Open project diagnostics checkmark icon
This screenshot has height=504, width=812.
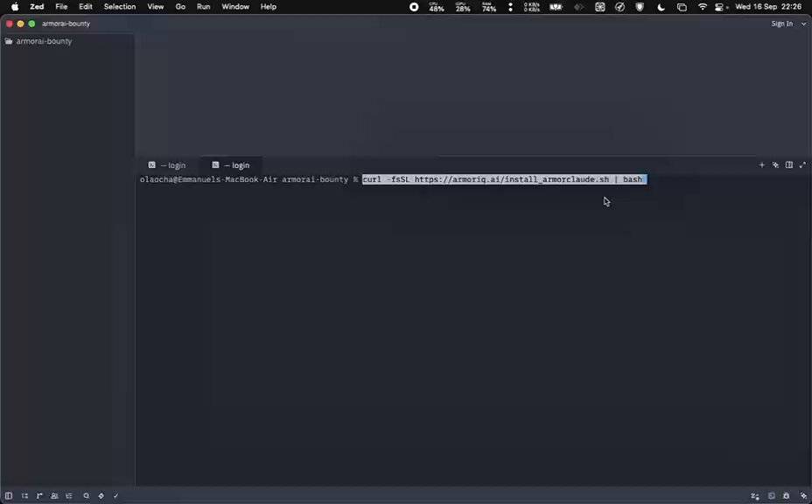click(116, 496)
